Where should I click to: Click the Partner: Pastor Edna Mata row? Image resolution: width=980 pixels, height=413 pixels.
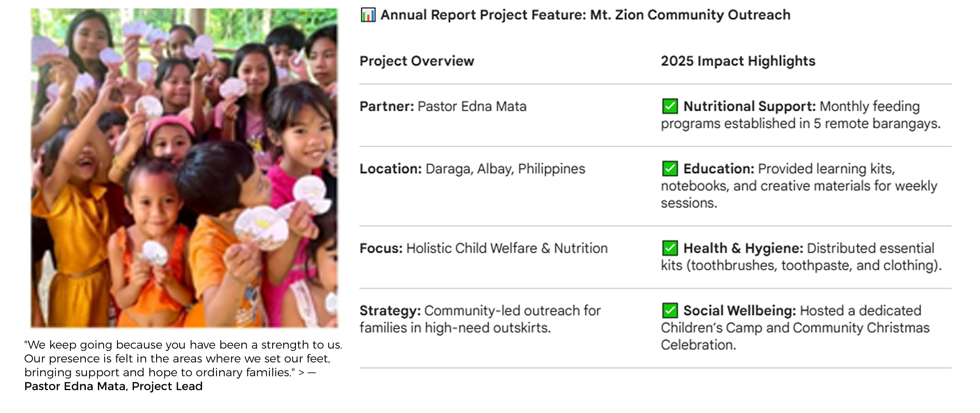(443, 107)
